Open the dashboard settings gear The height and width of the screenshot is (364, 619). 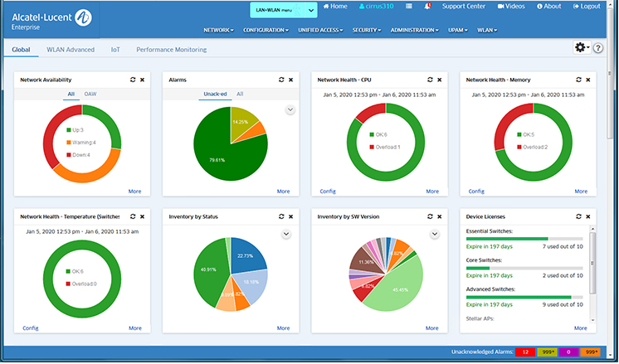coord(581,48)
